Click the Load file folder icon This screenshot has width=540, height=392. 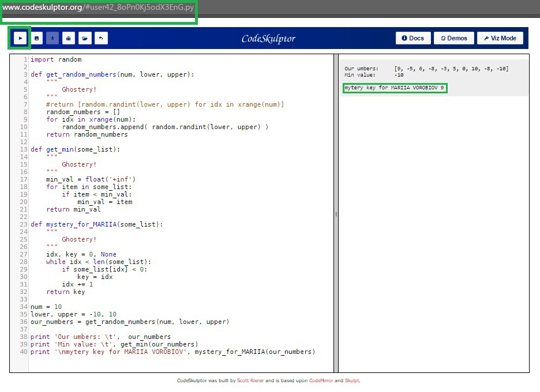[x=85, y=38]
